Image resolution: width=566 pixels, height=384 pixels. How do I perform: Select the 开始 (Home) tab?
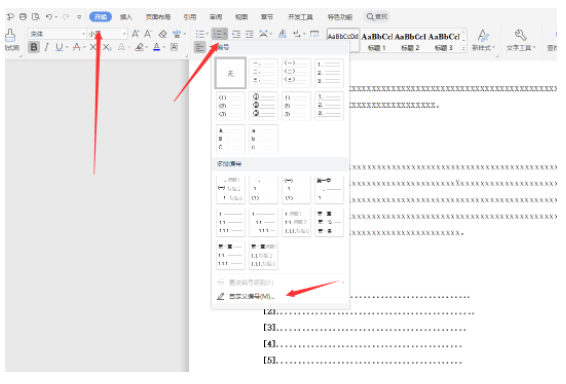coord(100,17)
